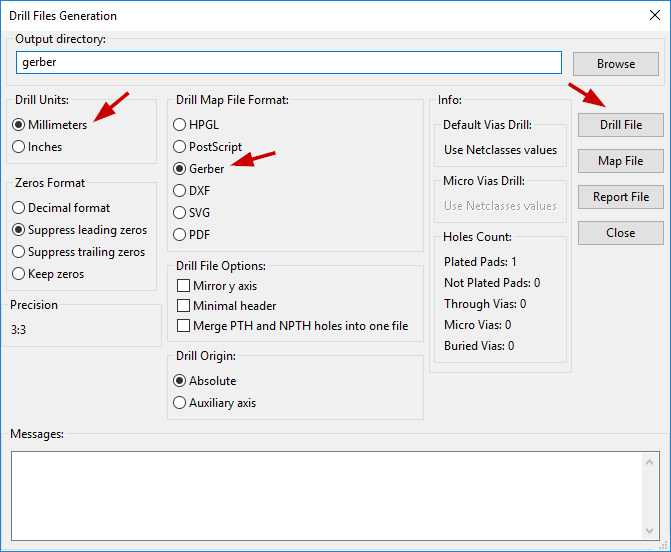Select Auxiliary axis drill origin
This screenshot has height=552, width=671.
(214, 403)
